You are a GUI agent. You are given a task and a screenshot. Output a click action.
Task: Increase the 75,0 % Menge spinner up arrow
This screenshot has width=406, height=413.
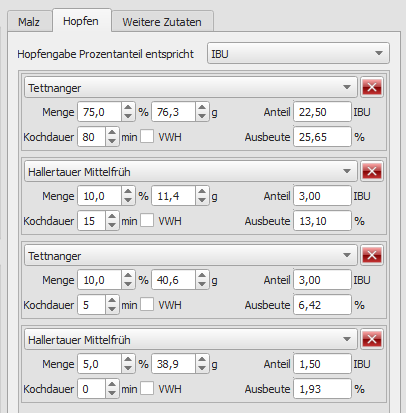coord(128,108)
